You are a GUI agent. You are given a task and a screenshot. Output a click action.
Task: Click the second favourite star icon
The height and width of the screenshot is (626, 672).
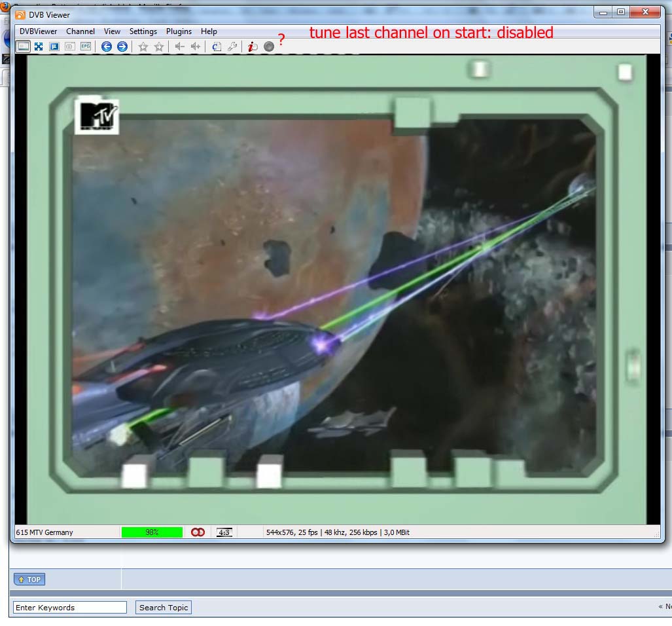pos(159,46)
